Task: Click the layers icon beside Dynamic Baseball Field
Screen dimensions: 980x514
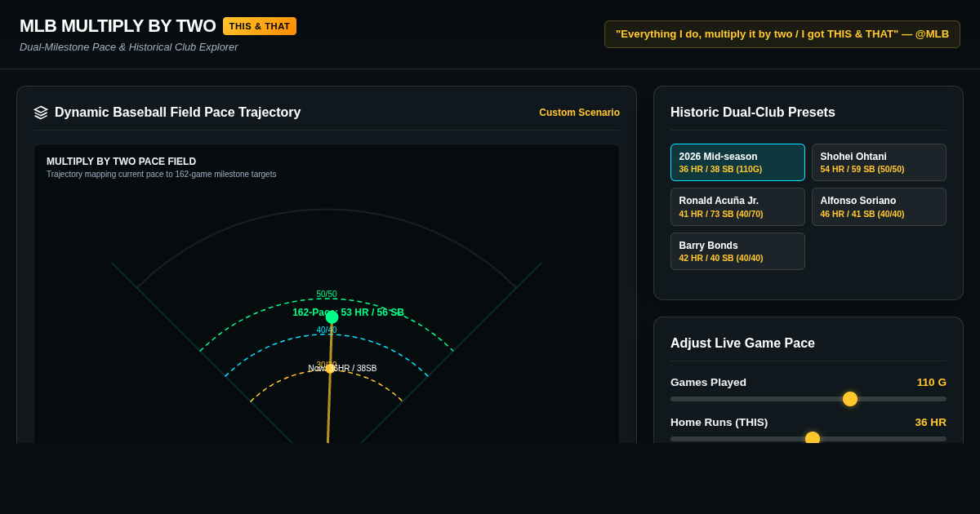Action: (41, 113)
